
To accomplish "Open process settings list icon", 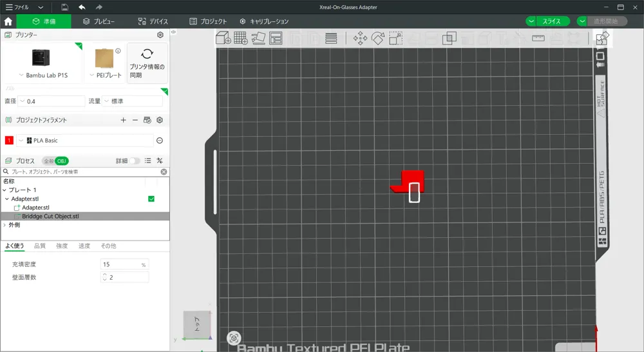I will click(x=148, y=161).
